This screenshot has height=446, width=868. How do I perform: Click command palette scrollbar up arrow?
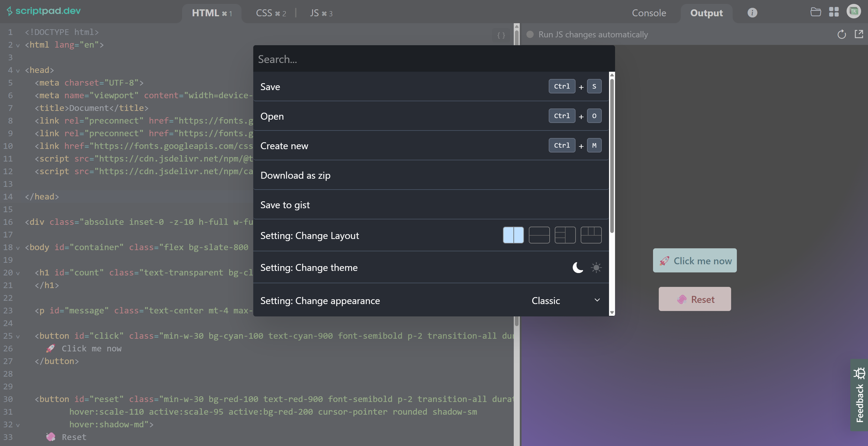[612, 75]
